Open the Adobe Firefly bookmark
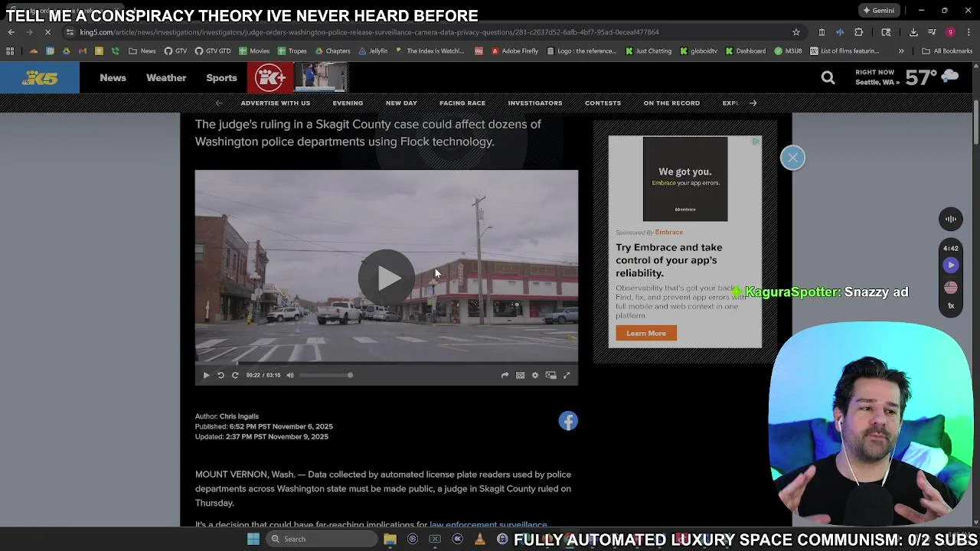The height and width of the screenshot is (551, 980). [x=514, y=51]
